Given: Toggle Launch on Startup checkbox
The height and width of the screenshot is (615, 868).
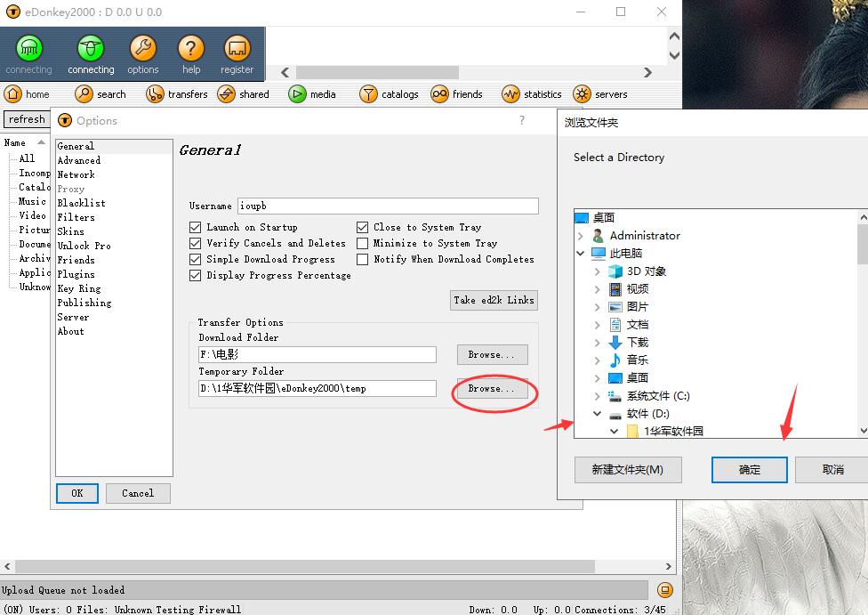Looking at the screenshot, I should (x=195, y=227).
